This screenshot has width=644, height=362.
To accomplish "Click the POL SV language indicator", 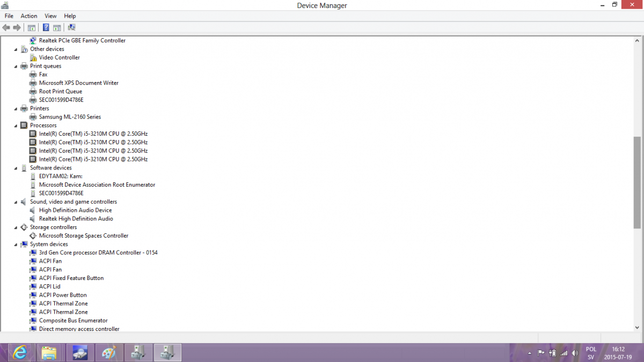I will (x=591, y=353).
